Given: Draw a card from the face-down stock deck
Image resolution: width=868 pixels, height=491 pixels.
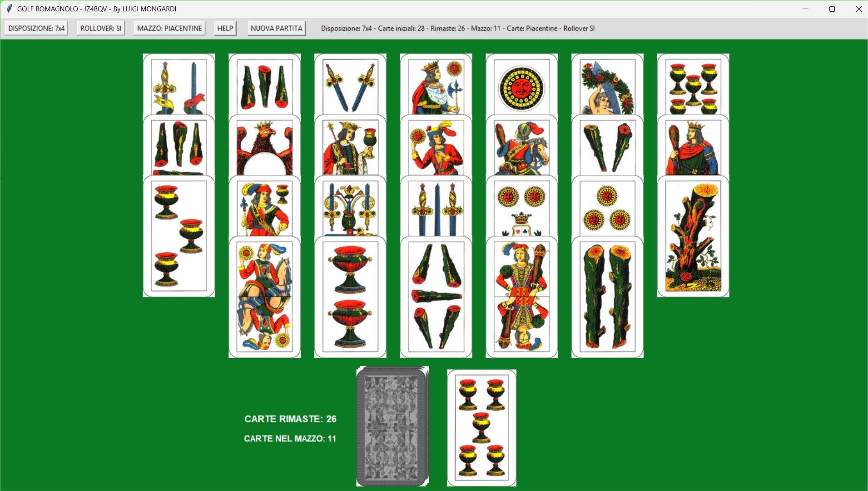Looking at the screenshot, I should click(392, 426).
